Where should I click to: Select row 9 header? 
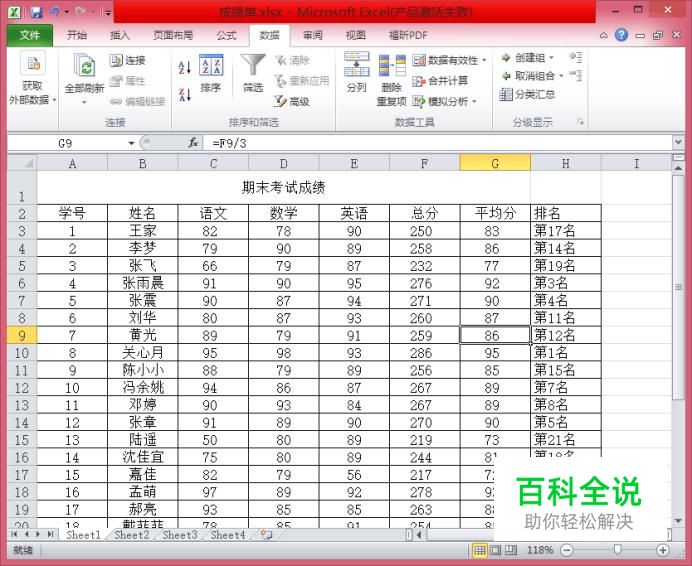22,336
